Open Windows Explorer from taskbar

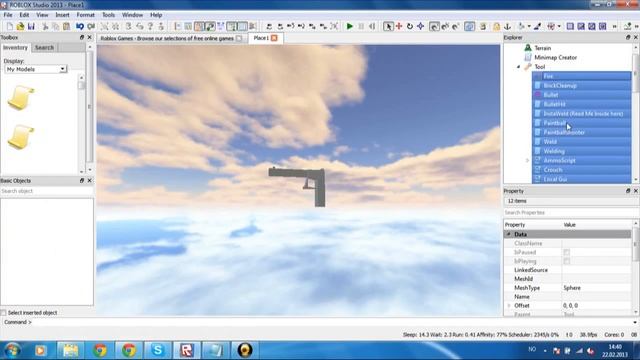pos(70,350)
